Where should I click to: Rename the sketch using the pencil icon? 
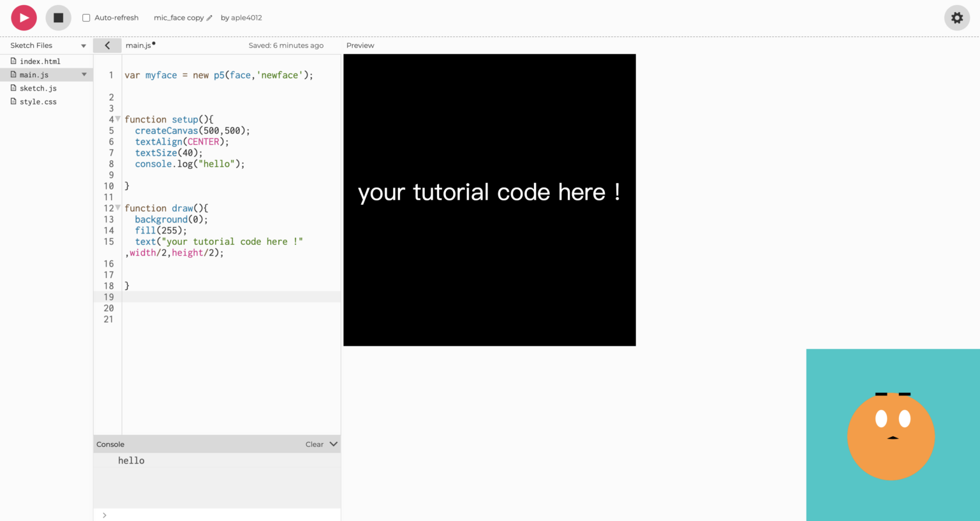coord(210,18)
